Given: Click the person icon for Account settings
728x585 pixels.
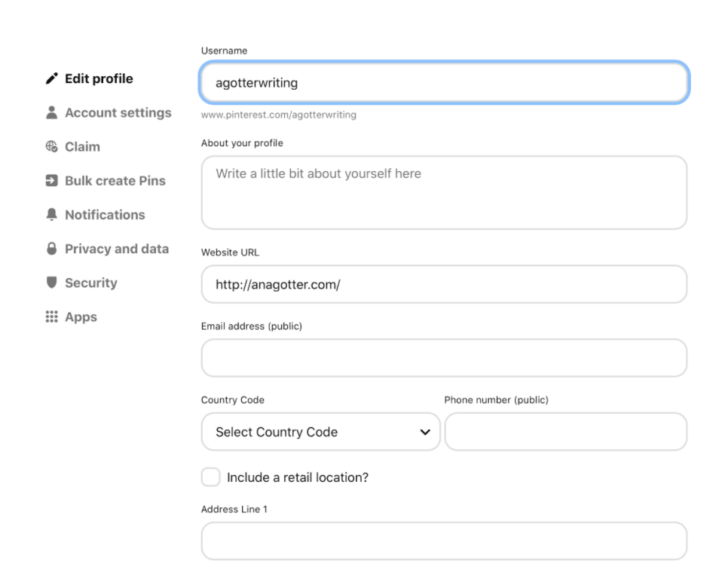Looking at the screenshot, I should point(51,112).
